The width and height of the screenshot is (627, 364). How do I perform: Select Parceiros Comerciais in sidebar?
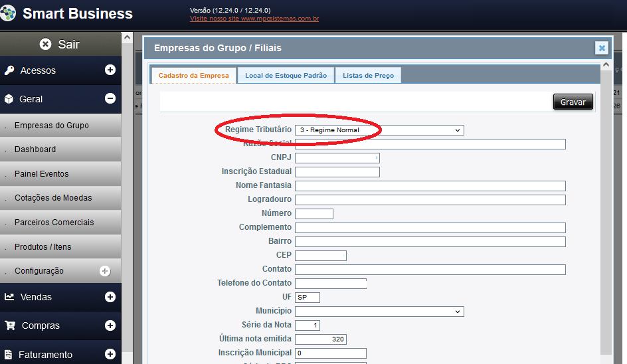(x=54, y=223)
